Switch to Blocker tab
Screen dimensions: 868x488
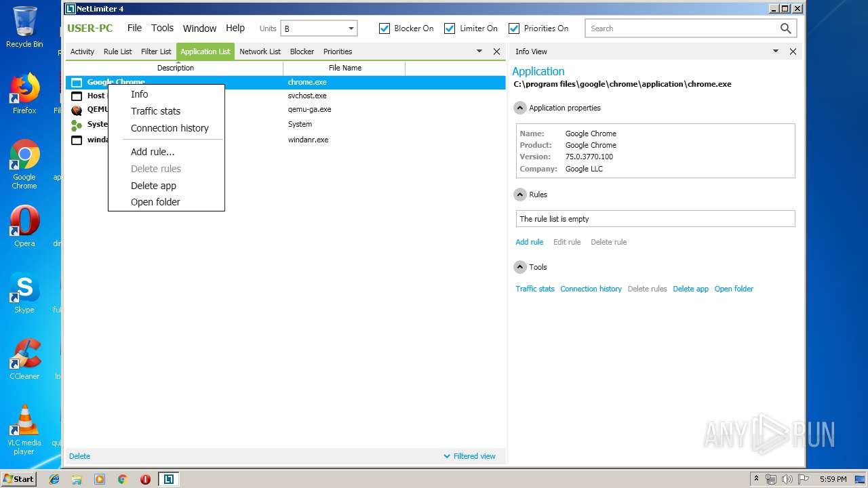[x=302, y=52]
